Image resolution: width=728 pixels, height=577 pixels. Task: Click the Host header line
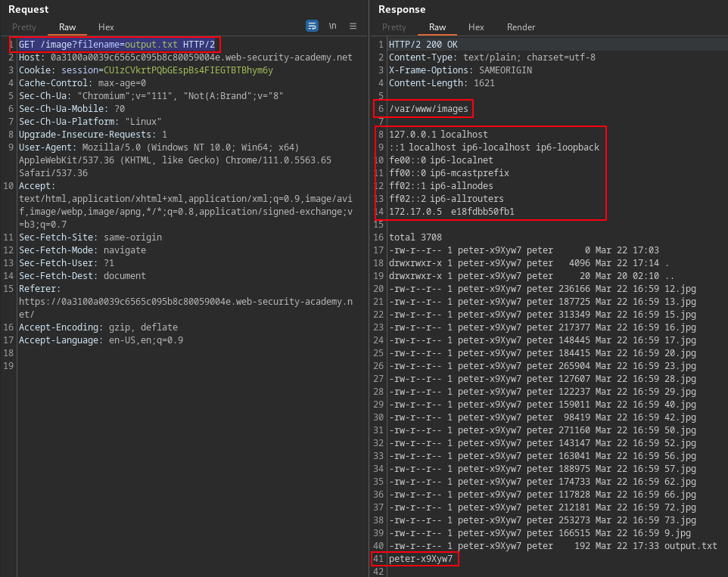tap(185, 57)
